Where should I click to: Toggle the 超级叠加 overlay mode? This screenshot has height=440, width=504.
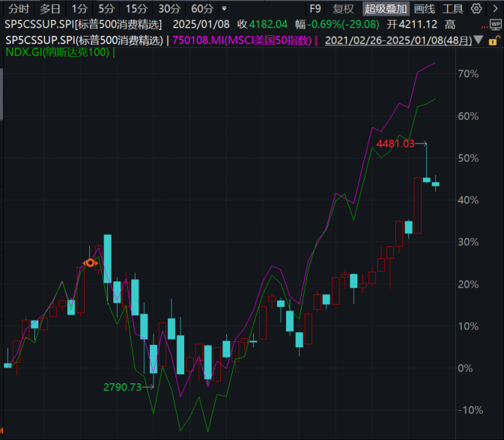click(x=386, y=9)
